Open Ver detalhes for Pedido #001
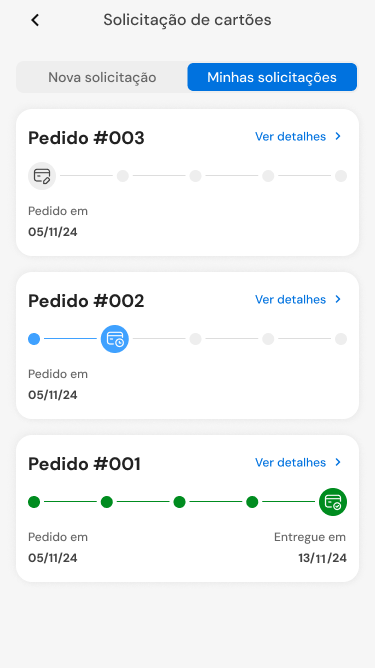Image resolution: width=375 pixels, height=668 pixels. 291,462
